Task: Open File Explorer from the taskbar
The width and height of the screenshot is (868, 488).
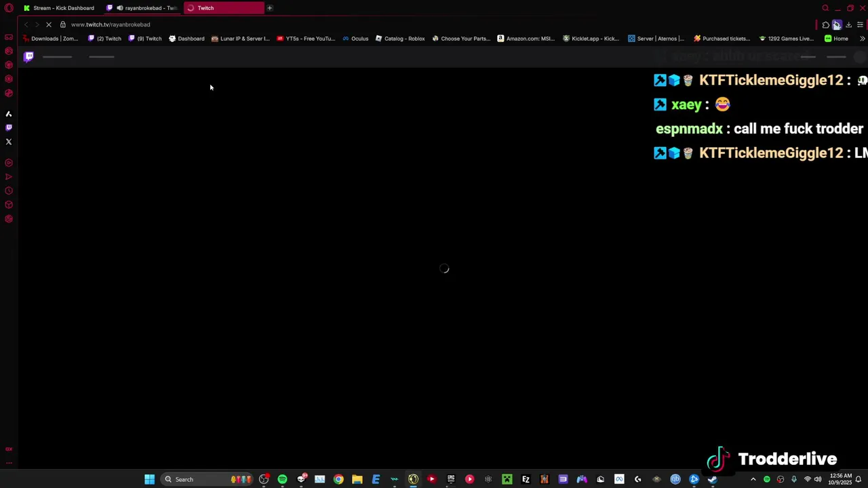Action: click(x=357, y=479)
